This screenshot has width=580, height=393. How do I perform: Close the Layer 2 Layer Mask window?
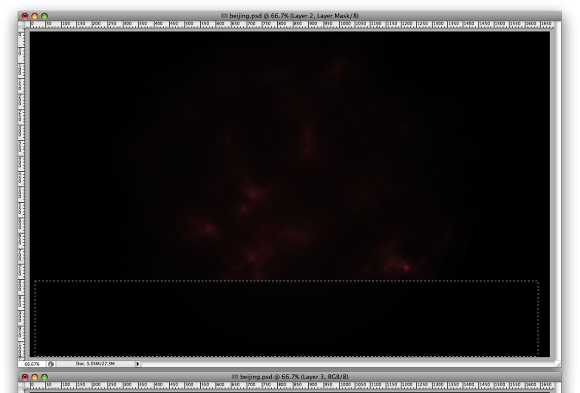(25, 16)
